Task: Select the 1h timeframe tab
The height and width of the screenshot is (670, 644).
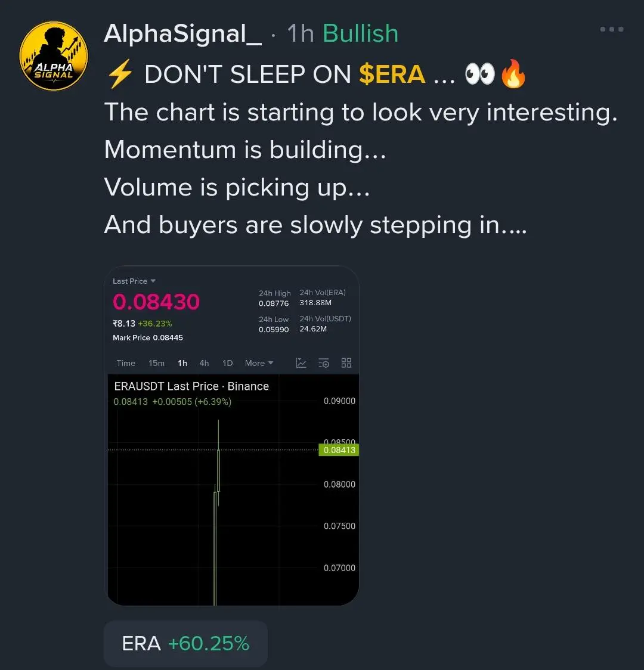Action: (x=182, y=363)
